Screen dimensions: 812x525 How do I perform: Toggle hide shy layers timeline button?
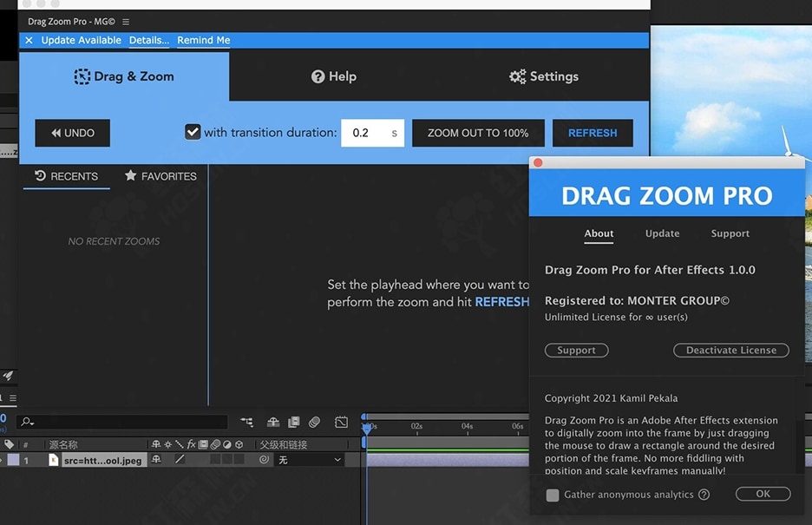[x=273, y=422]
